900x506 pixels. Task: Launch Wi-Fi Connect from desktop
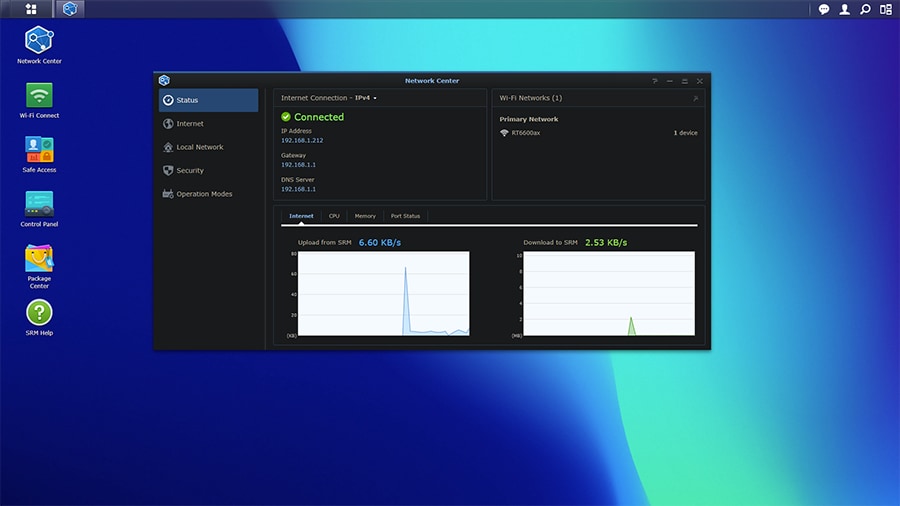coord(39,96)
